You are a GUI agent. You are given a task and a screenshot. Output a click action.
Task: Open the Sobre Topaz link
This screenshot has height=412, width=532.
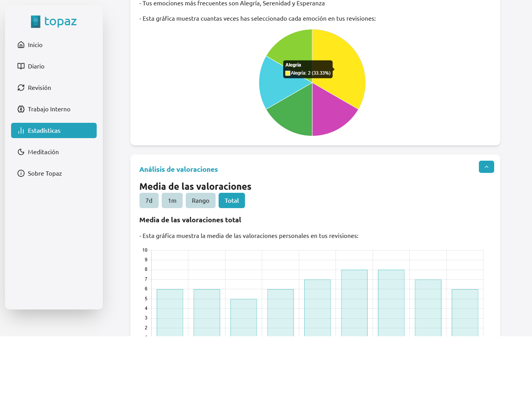pyautogui.click(x=45, y=173)
